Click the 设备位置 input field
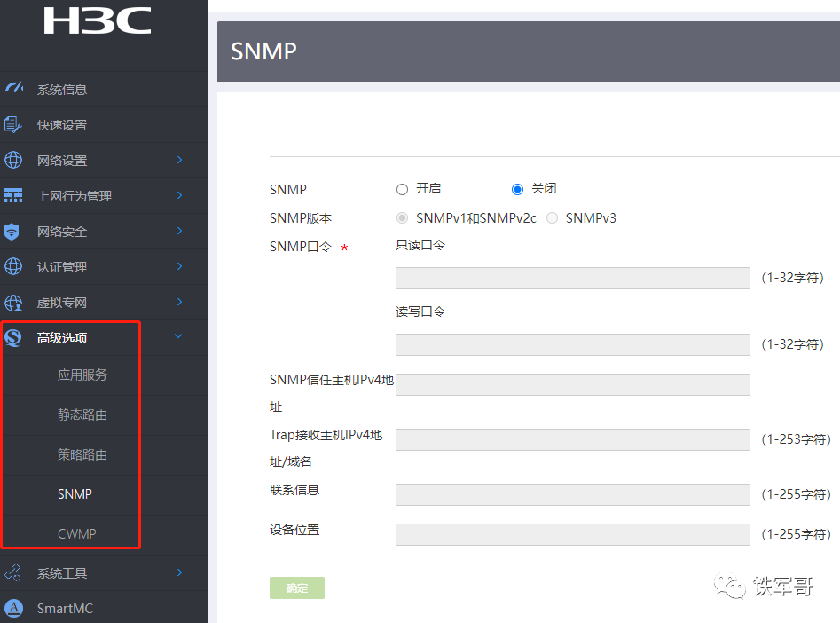The image size is (840, 623). click(x=572, y=534)
